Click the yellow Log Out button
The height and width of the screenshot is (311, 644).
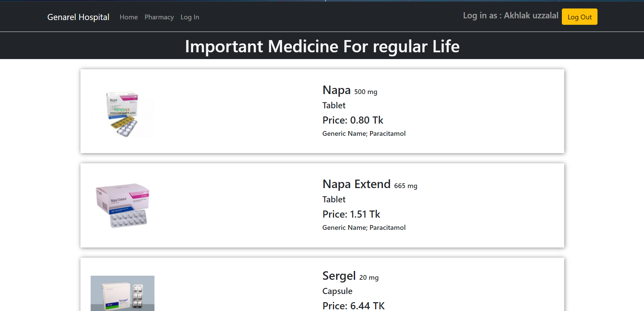[x=579, y=17]
